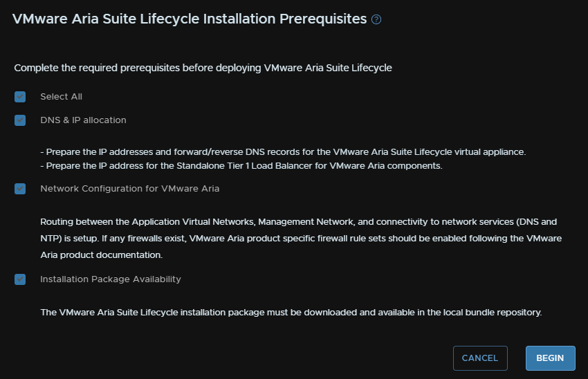This screenshot has height=379, width=588.
Task: Toggle the Select All checkbox
Action: click(20, 97)
